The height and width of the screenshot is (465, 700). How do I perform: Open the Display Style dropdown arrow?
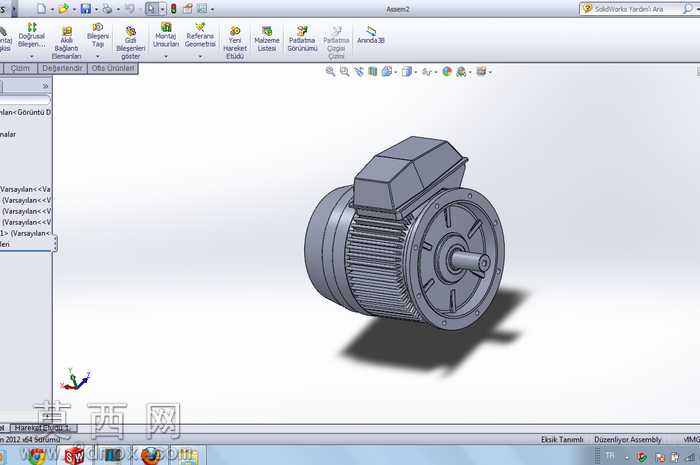point(416,72)
